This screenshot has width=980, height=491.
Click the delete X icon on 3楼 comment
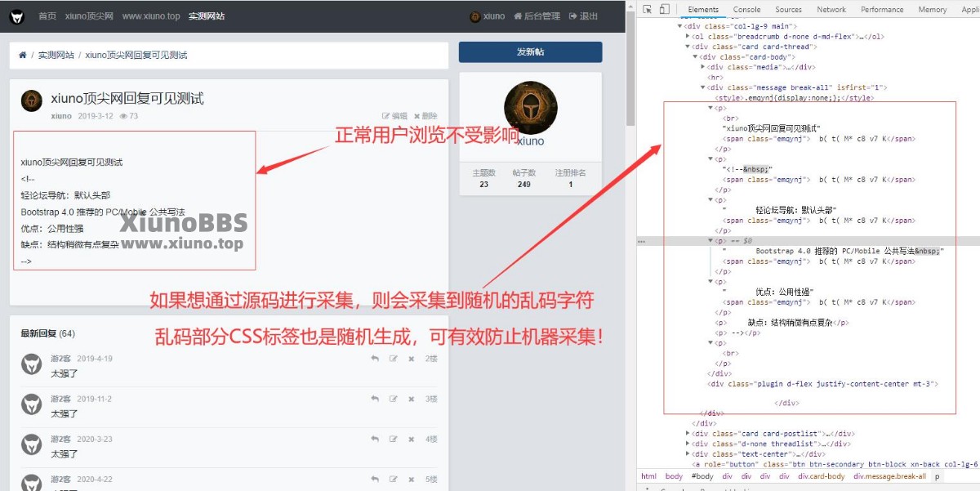(x=412, y=399)
